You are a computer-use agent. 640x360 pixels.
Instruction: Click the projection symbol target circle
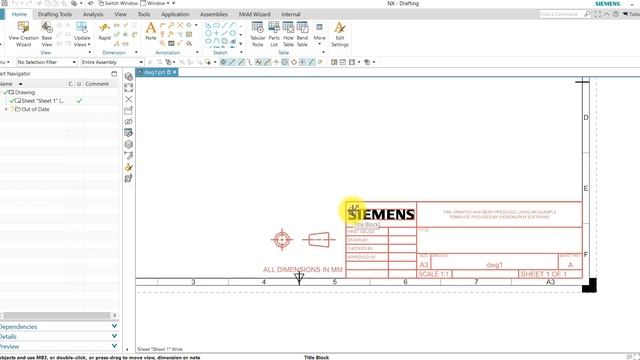282,240
